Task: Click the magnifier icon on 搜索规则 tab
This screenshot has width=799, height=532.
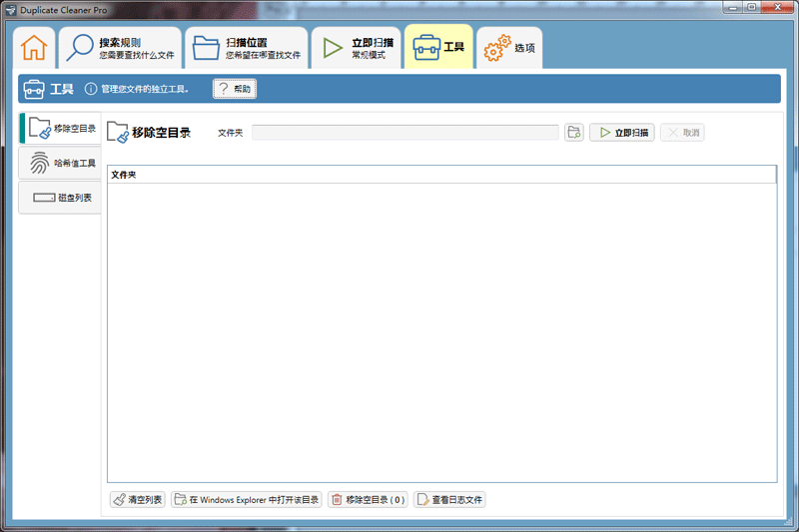Action: click(80, 48)
